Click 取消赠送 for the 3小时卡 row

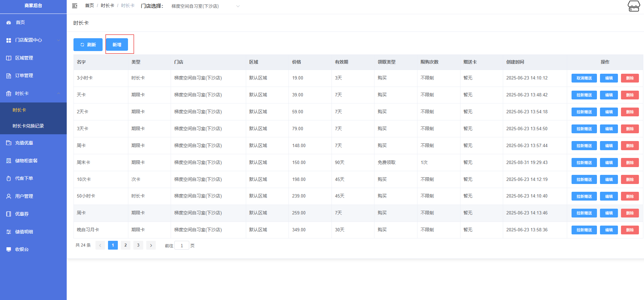pos(584,78)
